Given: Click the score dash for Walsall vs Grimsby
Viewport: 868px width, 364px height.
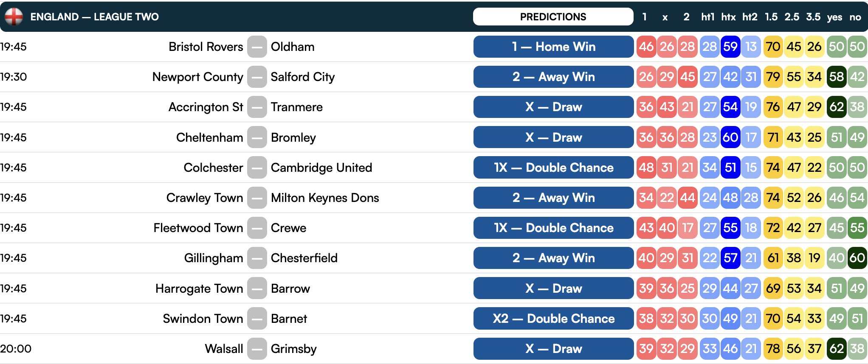Looking at the screenshot, I should tap(257, 349).
